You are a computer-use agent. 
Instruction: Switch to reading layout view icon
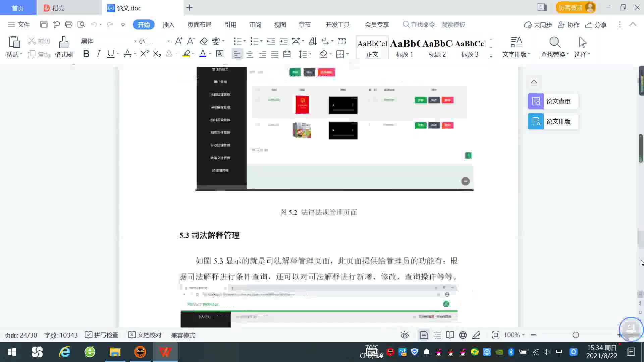click(x=450, y=335)
